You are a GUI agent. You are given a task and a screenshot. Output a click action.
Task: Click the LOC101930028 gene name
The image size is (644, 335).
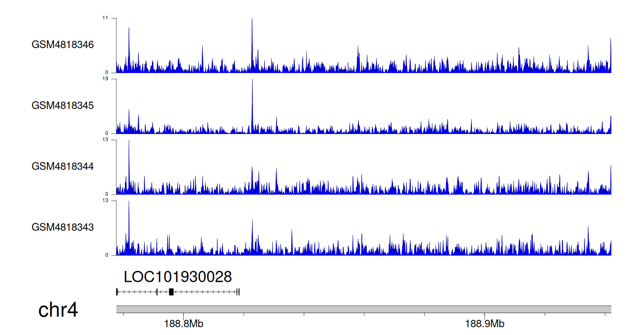click(178, 277)
